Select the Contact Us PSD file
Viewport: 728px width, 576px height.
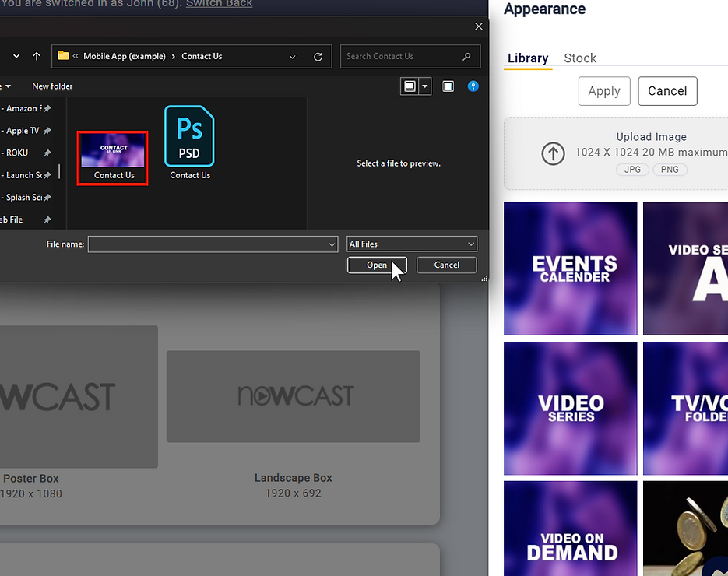click(189, 143)
